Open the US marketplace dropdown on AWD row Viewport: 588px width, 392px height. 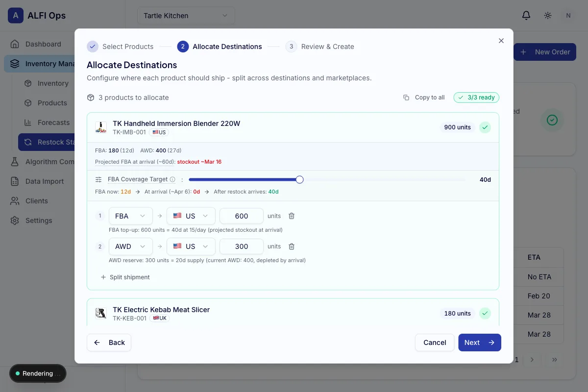point(191,246)
